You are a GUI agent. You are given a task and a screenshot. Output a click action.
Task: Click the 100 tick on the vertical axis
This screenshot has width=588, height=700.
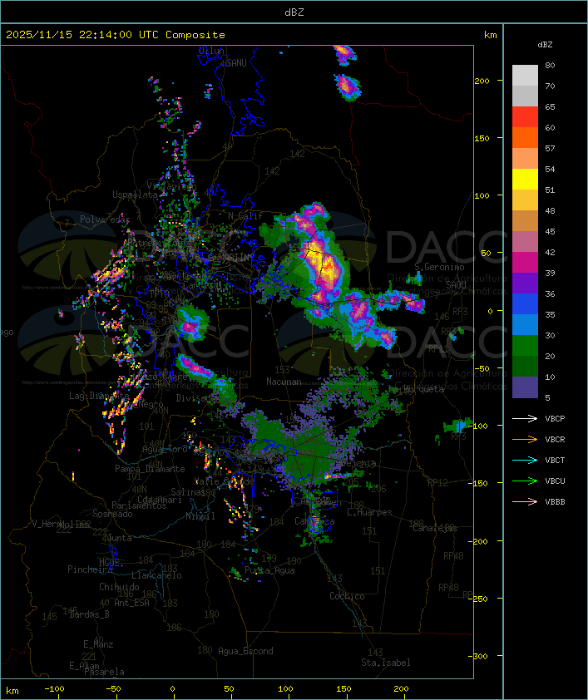482,195
